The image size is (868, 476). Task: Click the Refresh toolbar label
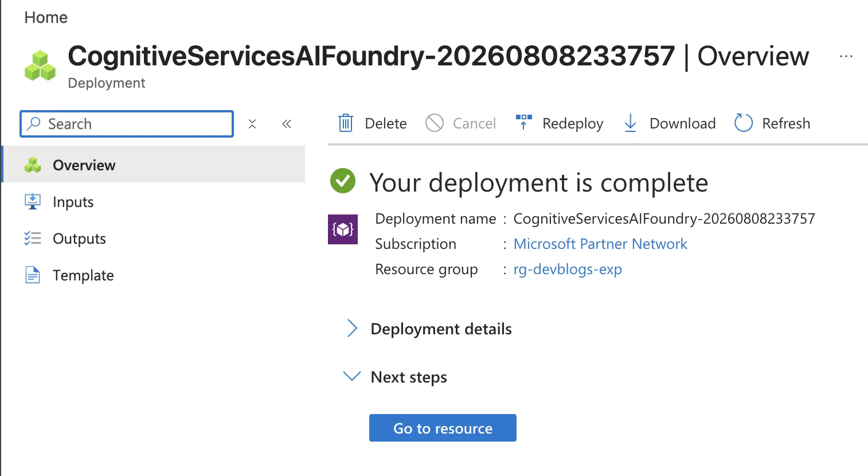786,124
